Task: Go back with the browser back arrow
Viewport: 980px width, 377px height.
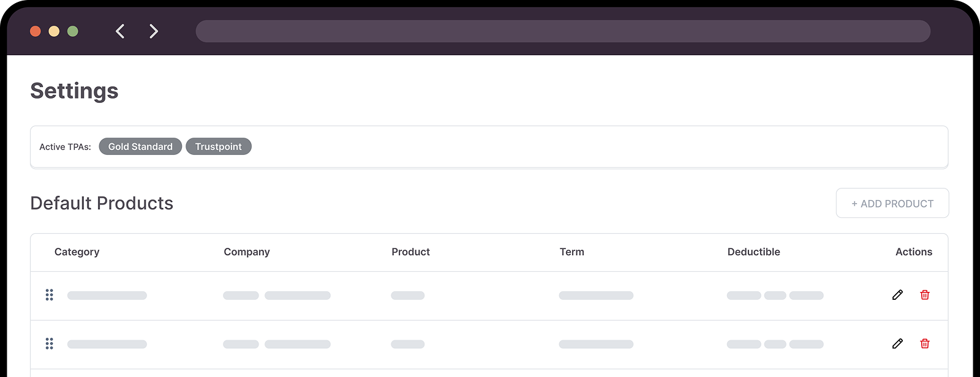Action: [120, 31]
